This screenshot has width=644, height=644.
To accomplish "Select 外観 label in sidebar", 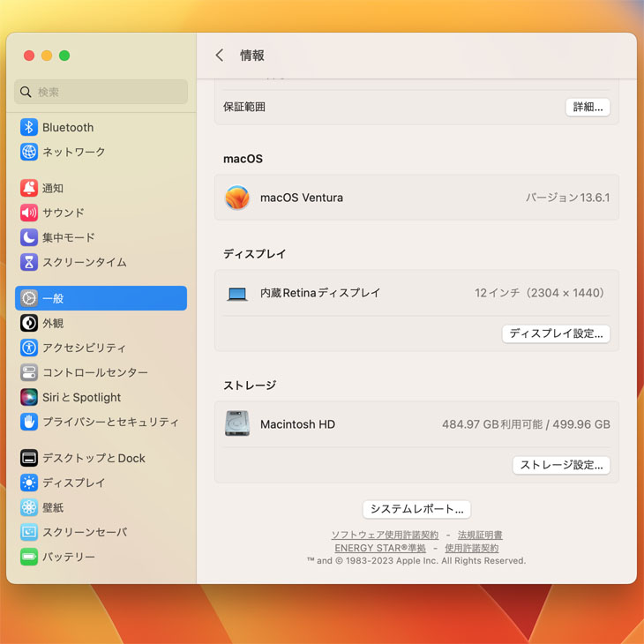I will pos(53,323).
